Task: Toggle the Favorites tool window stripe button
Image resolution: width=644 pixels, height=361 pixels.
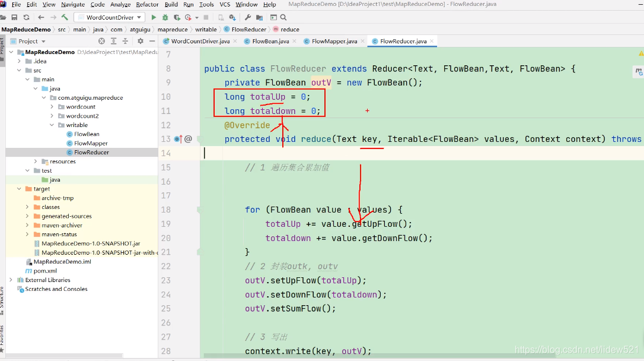Action: (2, 338)
